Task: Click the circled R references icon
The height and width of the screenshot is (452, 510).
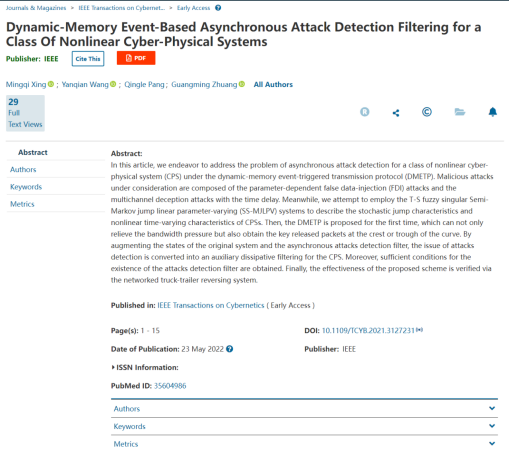Action: click(365, 112)
